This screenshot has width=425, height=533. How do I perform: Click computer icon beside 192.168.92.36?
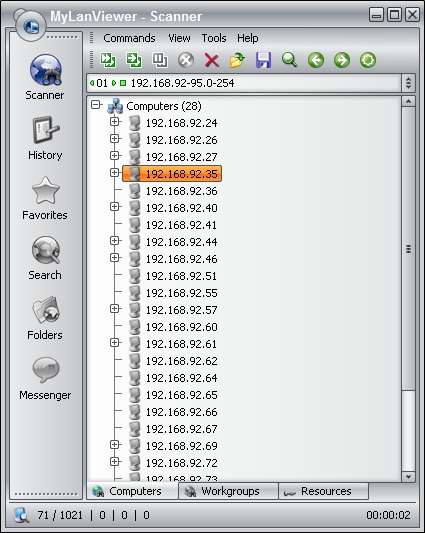[135, 191]
